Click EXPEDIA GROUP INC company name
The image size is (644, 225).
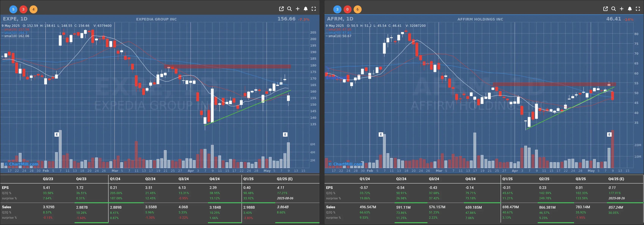click(156, 19)
